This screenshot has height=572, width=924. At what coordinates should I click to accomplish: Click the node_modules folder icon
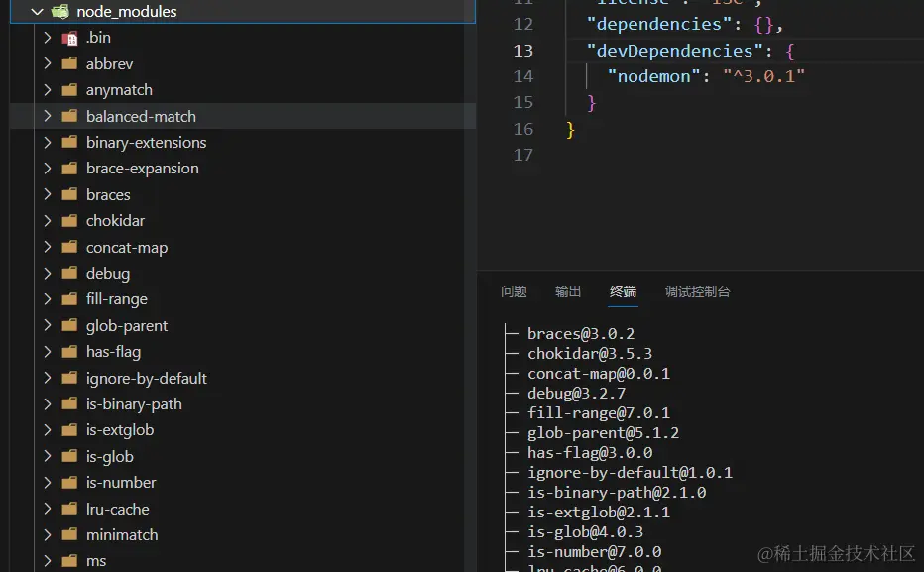point(60,12)
